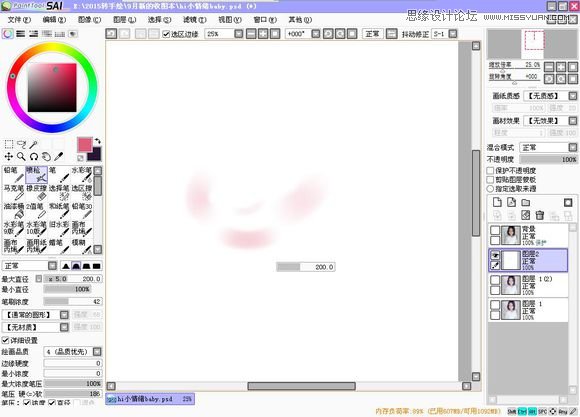This screenshot has height=417, width=580.
Task: Swap foreground and background colors
Action: pos(97,141)
